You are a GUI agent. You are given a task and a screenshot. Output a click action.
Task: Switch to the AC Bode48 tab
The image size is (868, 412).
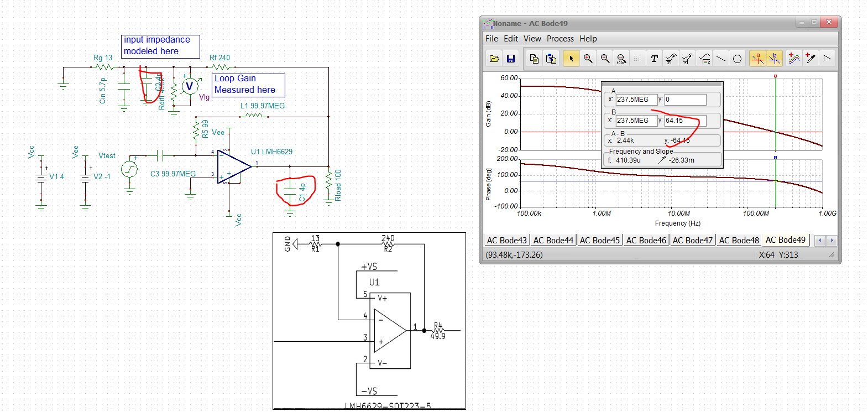[x=739, y=241]
